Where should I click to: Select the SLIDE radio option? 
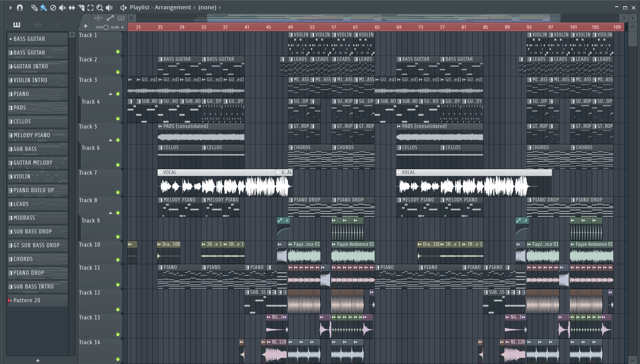pos(122,27)
